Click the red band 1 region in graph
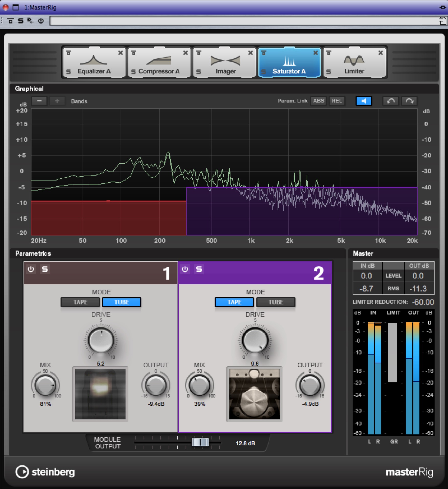448x489 pixels. click(109, 218)
